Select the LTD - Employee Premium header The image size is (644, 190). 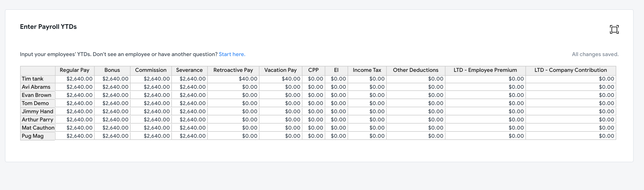click(485, 70)
